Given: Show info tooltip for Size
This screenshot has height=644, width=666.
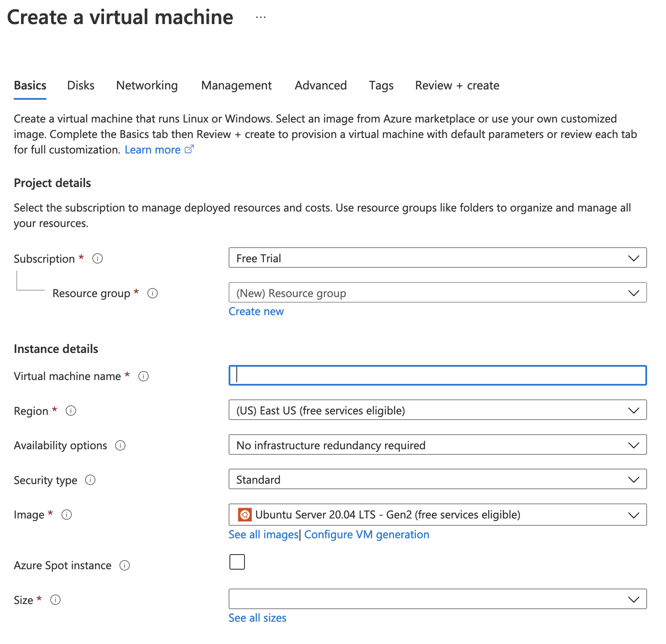Looking at the screenshot, I should pos(55,600).
